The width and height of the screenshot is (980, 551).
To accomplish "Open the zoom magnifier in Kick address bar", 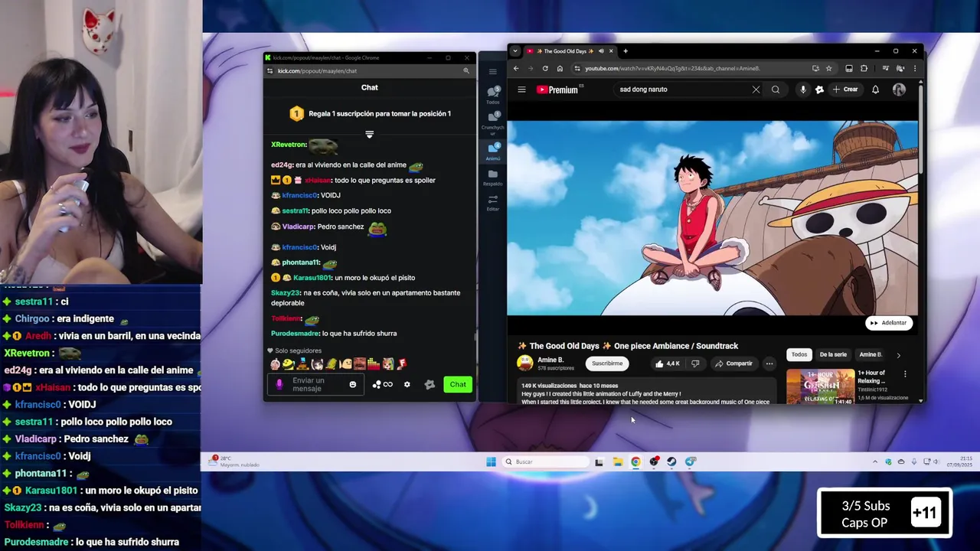I will coord(465,70).
